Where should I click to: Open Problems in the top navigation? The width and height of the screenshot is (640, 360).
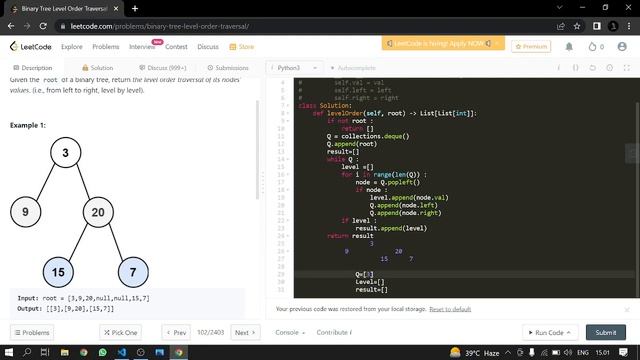point(106,47)
